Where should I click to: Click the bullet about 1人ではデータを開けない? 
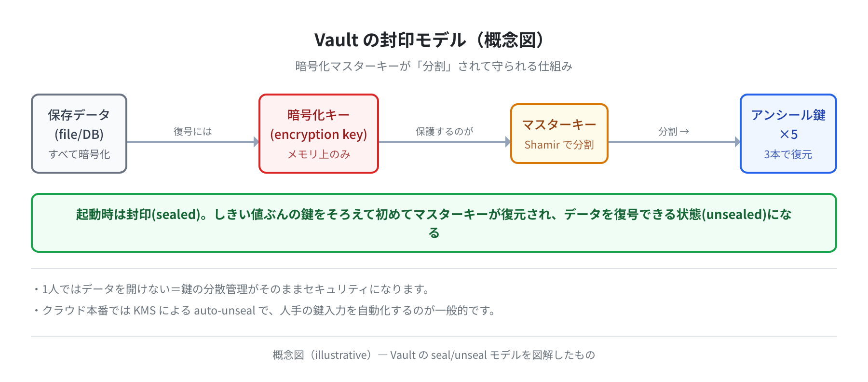(x=231, y=289)
